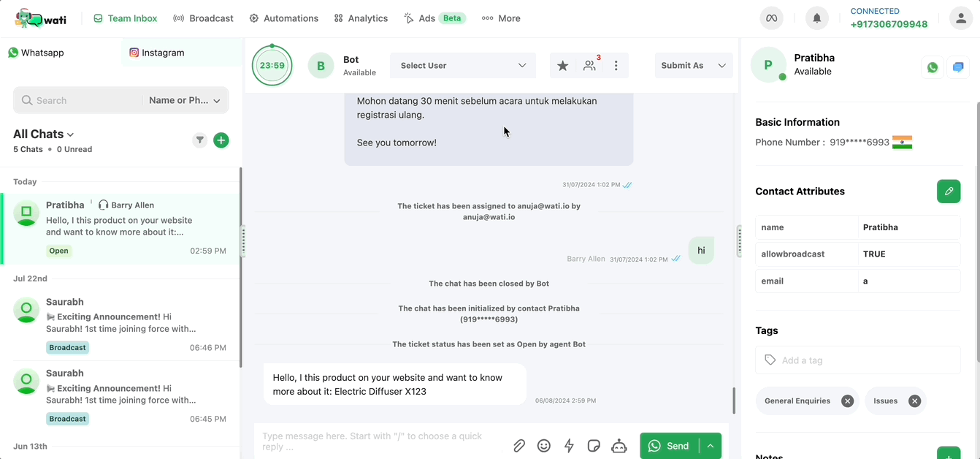Open the Submit As dropdown
Image resolution: width=980 pixels, height=459 pixels.
(694, 66)
